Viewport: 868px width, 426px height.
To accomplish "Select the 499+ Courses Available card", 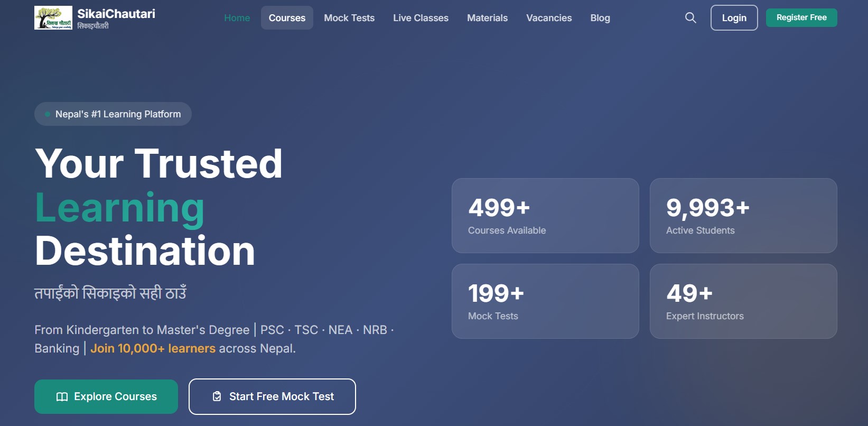I will point(545,216).
